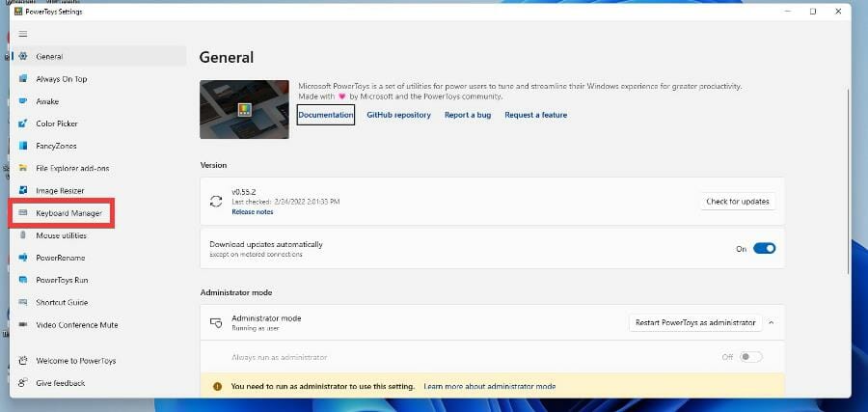Click the PowerToys Run icon
This screenshot has height=412, width=868.
click(23, 280)
